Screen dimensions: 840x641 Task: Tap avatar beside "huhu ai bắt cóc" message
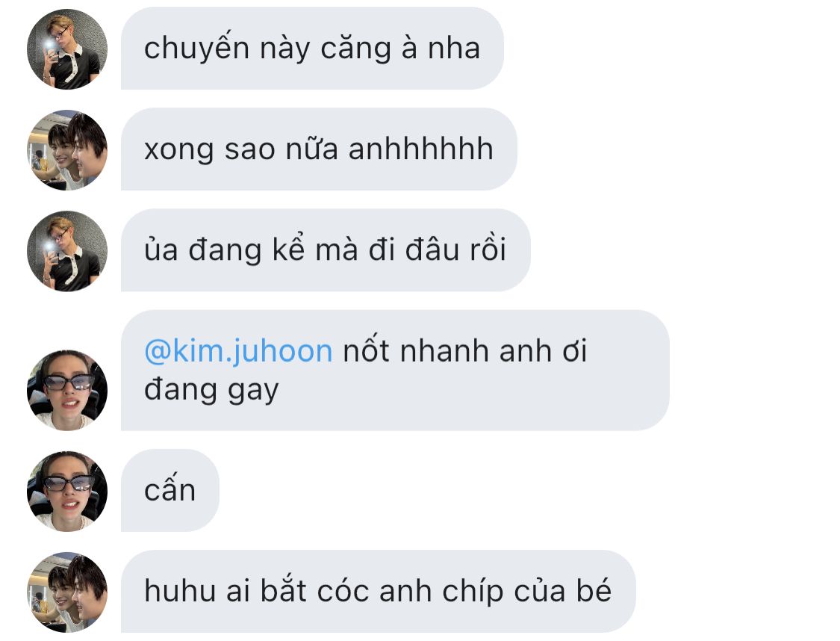[67, 592]
